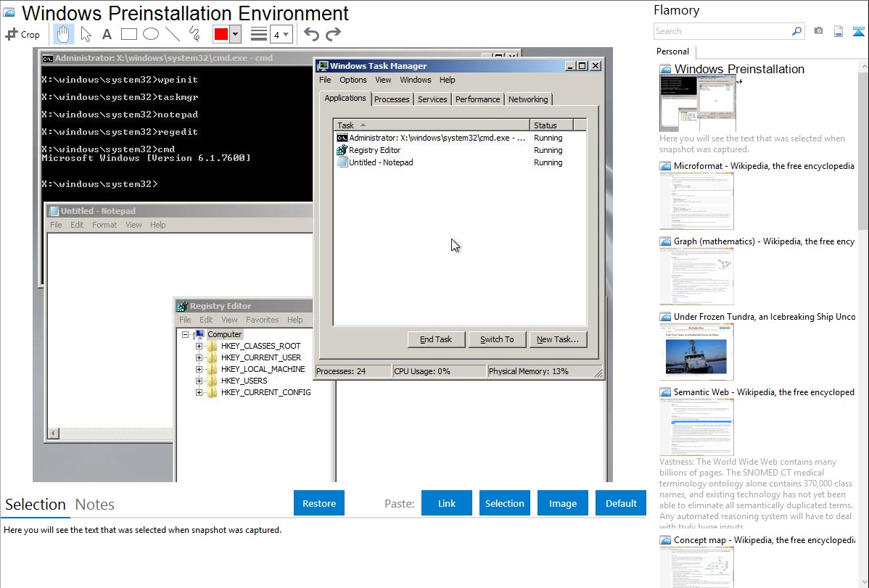Click the red color swatch

tap(221, 34)
